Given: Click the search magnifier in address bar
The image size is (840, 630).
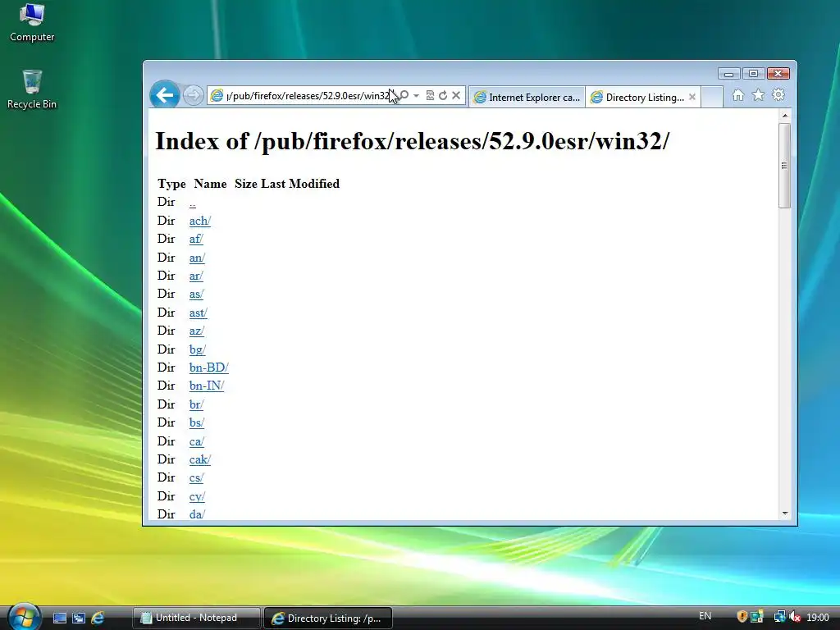Looking at the screenshot, I should (404, 95).
